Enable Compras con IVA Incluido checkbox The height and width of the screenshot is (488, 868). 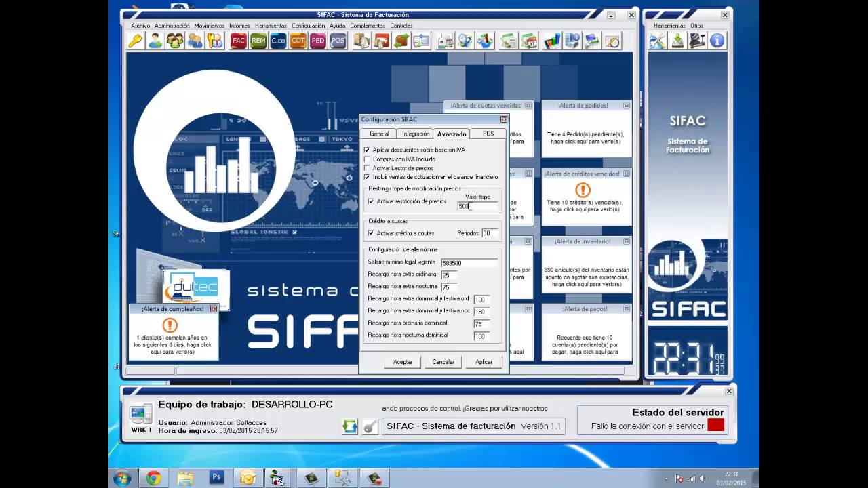[367, 159]
